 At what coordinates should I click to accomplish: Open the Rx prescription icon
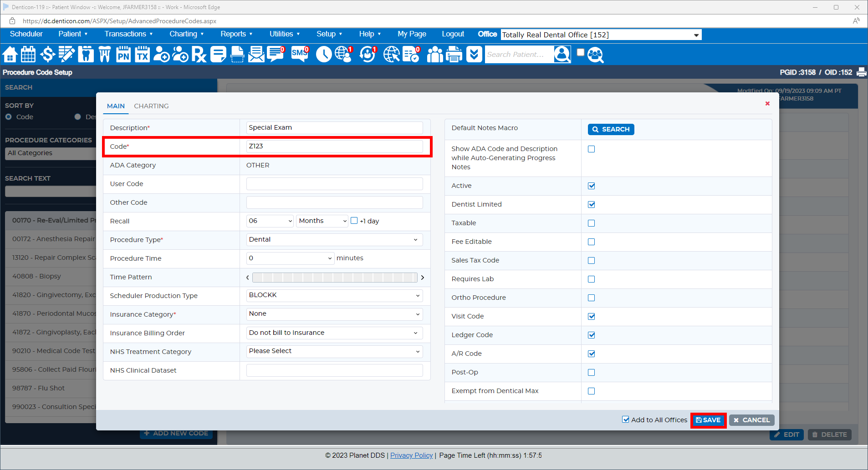tap(199, 54)
